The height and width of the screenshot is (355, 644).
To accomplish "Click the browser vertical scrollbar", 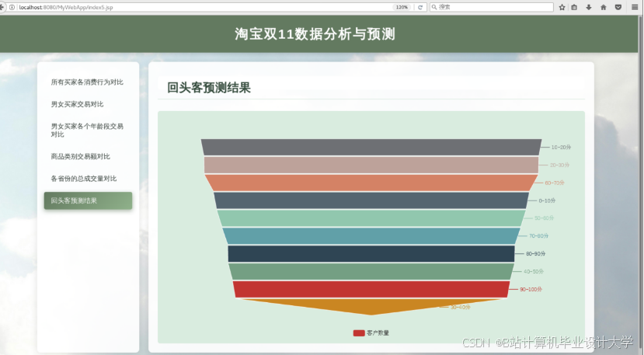I will click(641, 185).
